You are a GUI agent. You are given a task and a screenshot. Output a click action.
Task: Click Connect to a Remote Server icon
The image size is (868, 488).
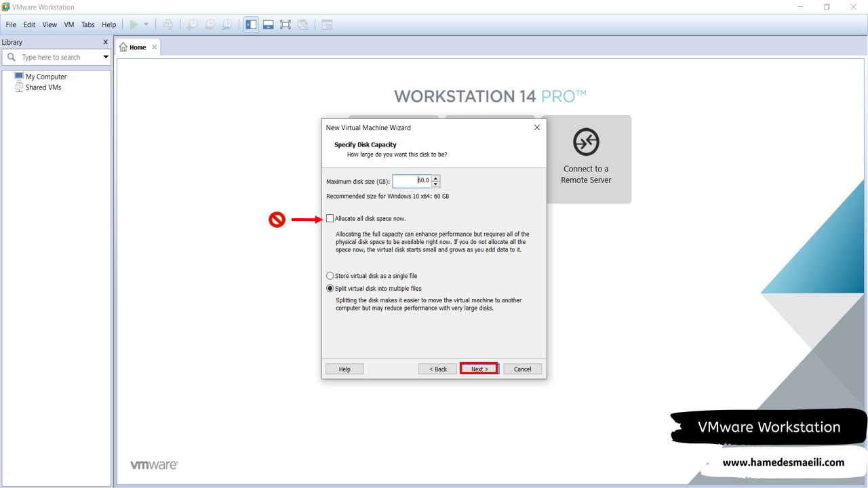[x=586, y=142]
